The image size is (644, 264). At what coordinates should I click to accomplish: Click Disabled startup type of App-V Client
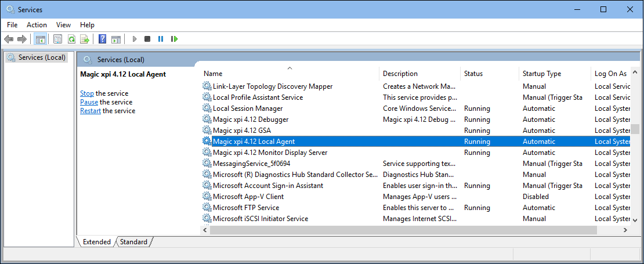[536, 197]
